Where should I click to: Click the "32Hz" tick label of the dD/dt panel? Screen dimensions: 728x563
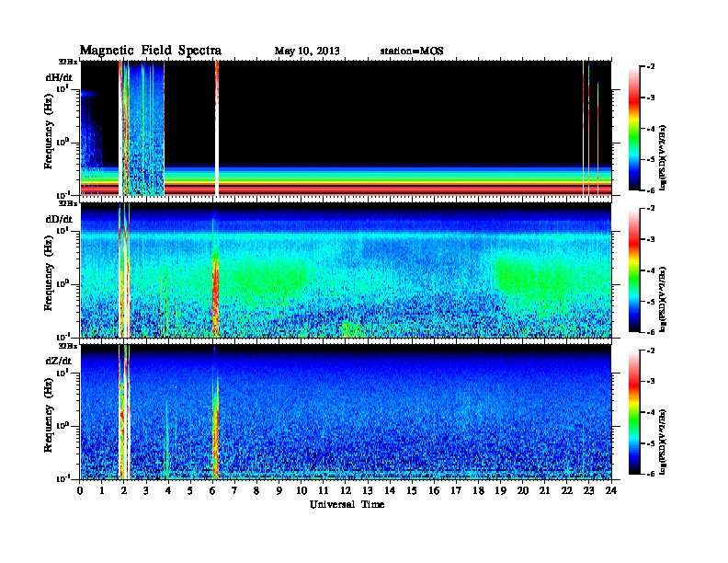(x=68, y=203)
